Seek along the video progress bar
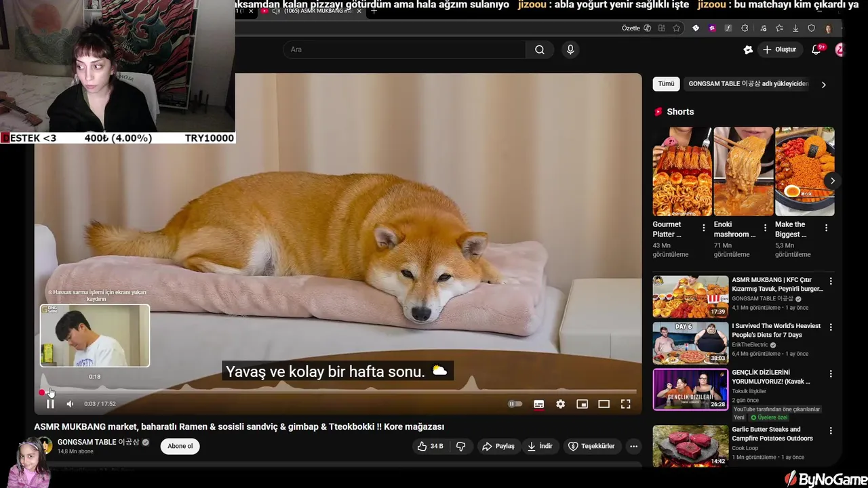Viewport: 868px width, 488px height. coord(338,392)
